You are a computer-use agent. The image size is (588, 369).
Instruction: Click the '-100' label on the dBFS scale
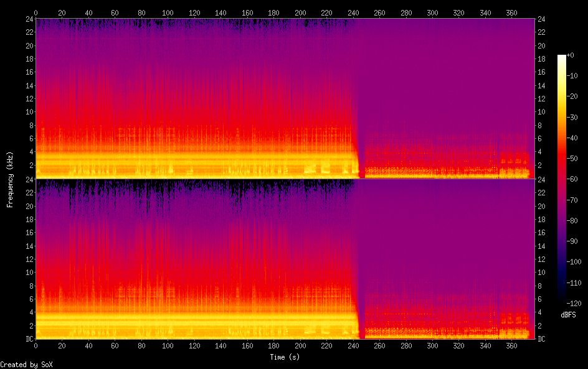(574, 262)
